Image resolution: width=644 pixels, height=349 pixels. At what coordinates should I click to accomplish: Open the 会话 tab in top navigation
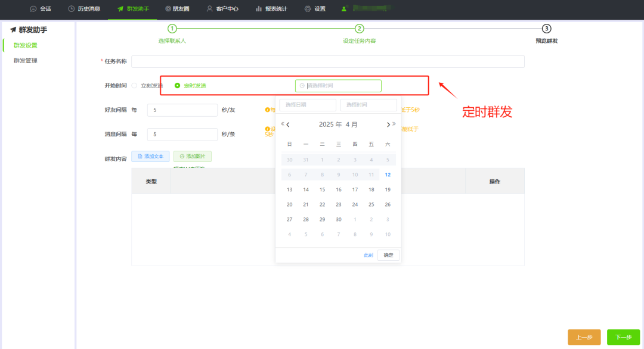pyautogui.click(x=41, y=8)
